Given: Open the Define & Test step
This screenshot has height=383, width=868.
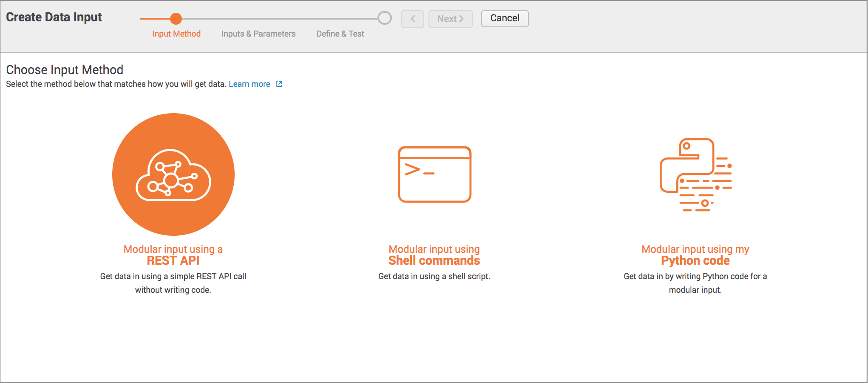Looking at the screenshot, I should coord(340,34).
